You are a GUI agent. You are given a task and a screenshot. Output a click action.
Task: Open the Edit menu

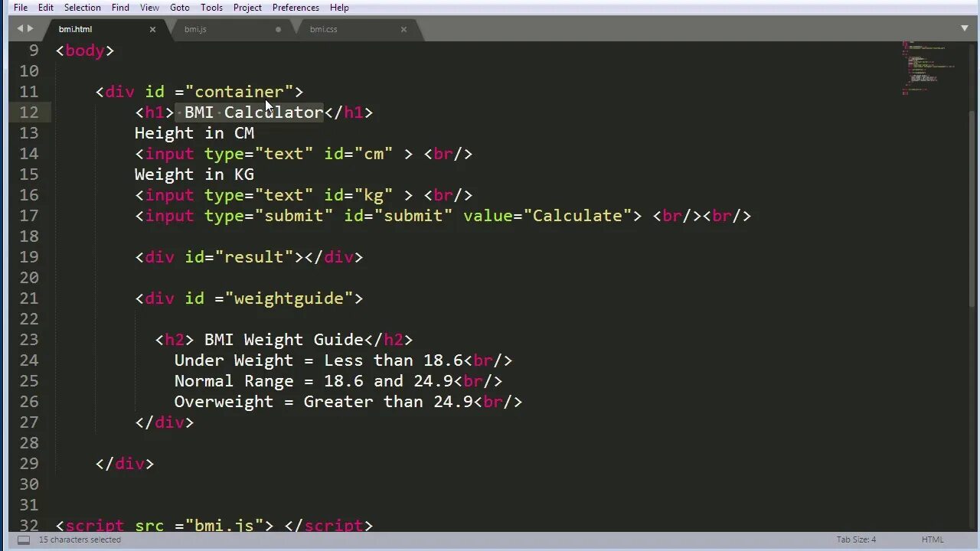pos(46,8)
